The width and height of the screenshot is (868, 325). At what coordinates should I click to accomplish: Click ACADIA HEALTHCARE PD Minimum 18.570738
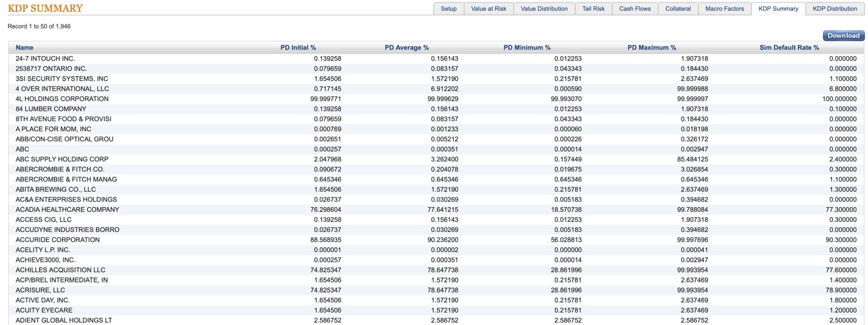tap(566, 210)
